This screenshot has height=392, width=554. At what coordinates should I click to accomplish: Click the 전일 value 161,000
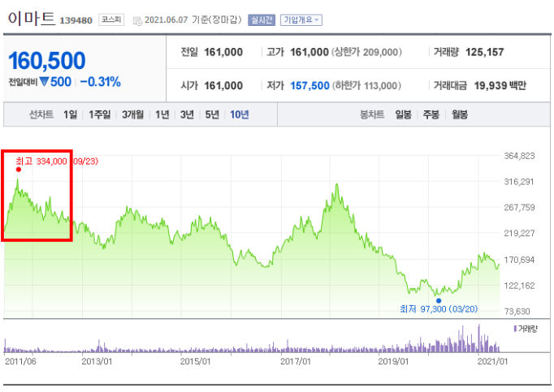point(223,52)
